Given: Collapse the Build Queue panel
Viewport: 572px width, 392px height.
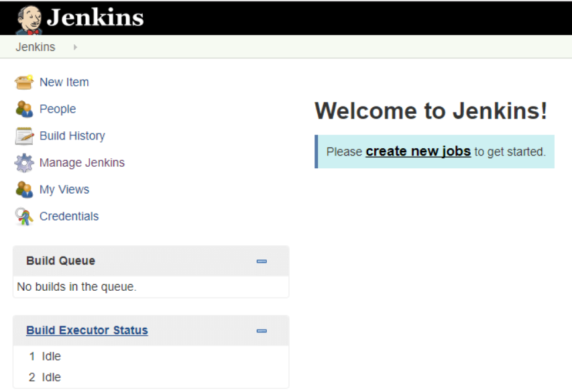Looking at the screenshot, I should point(261,261).
